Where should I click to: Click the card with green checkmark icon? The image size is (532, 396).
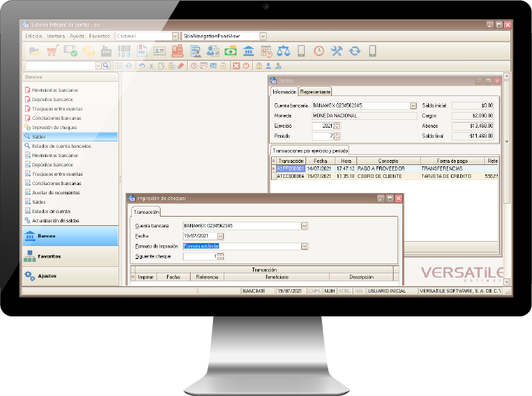click(x=70, y=51)
